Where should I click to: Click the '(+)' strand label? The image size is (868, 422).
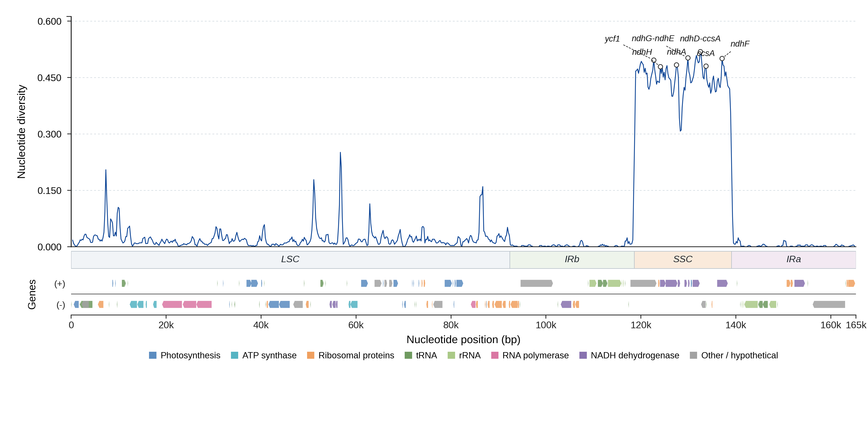(60, 284)
